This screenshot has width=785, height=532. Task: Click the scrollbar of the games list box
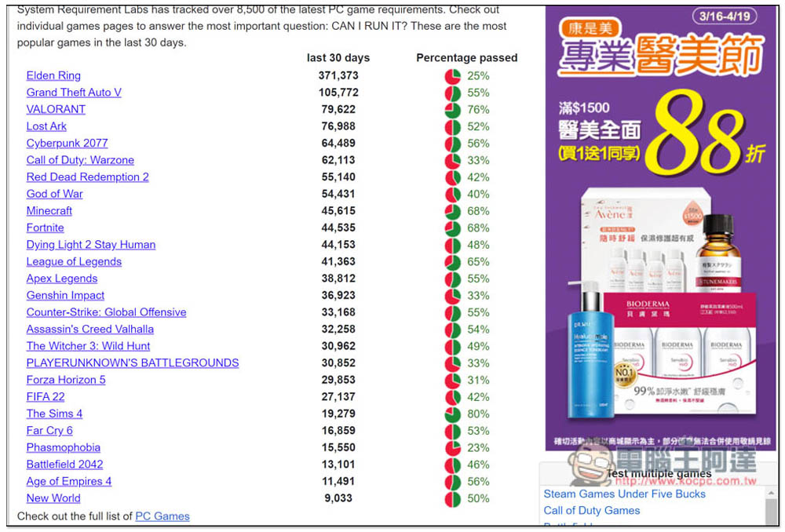click(x=771, y=505)
